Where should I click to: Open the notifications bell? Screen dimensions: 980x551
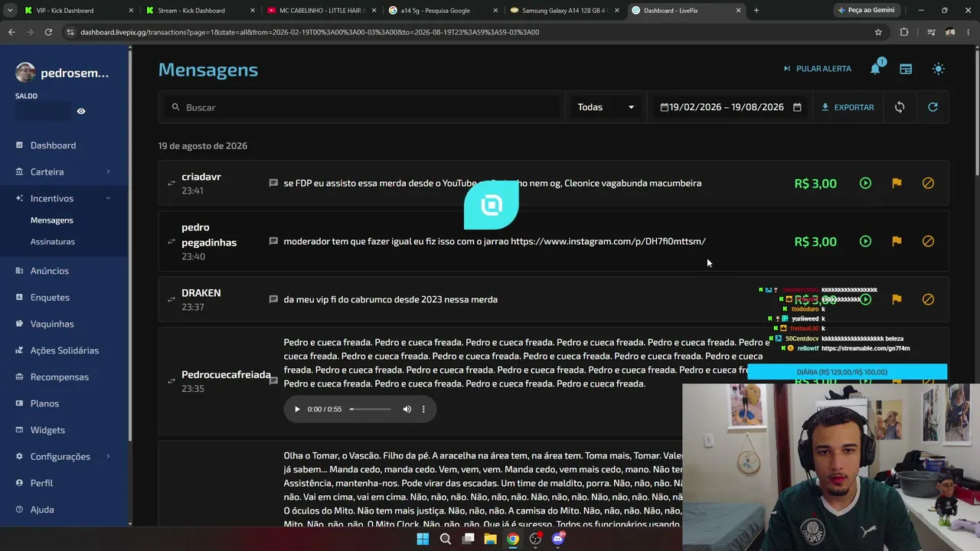[875, 69]
